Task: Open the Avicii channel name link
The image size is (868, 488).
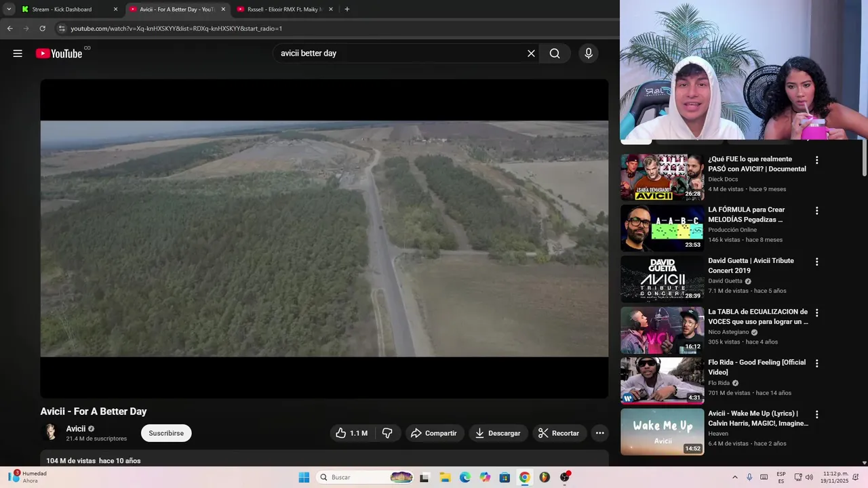Action: point(75,429)
